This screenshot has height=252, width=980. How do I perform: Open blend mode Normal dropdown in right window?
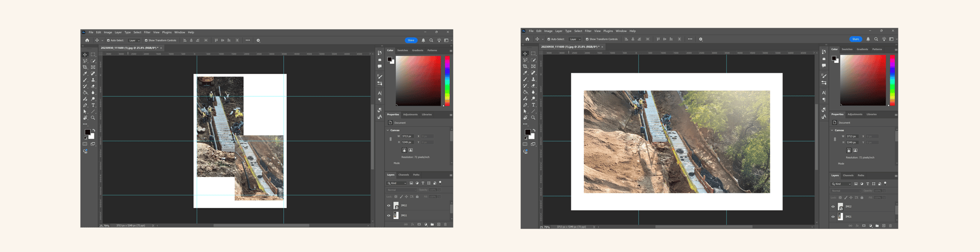click(845, 191)
